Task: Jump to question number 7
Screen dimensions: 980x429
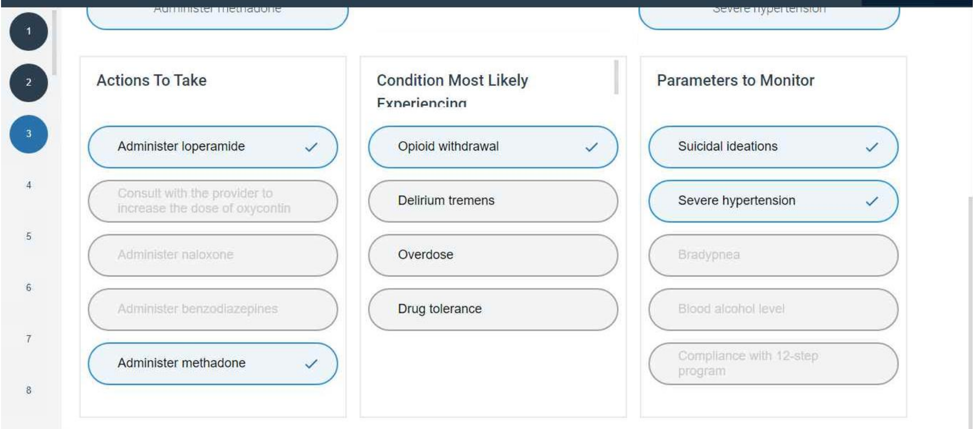Action: (29, 339)
